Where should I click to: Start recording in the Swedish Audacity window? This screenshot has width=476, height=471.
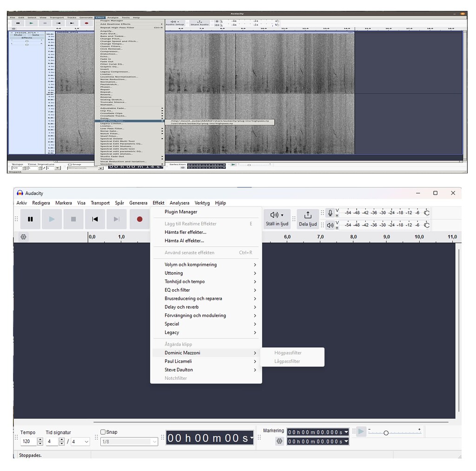(x=139, y=219)
